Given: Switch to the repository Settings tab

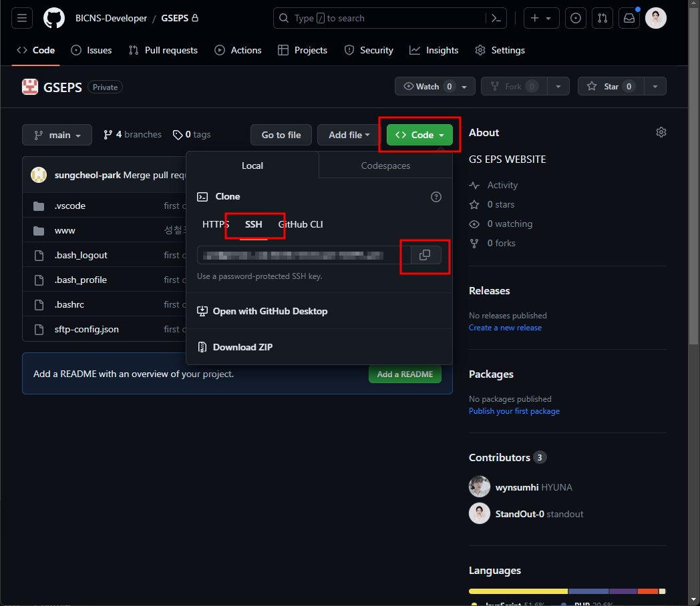Looking at the screenshot, I should pyautogui.click(x=500, y=50).
